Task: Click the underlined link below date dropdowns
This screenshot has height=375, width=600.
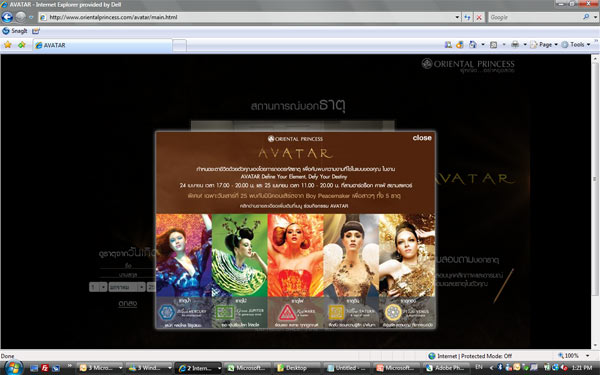Action: coord(127,303)
